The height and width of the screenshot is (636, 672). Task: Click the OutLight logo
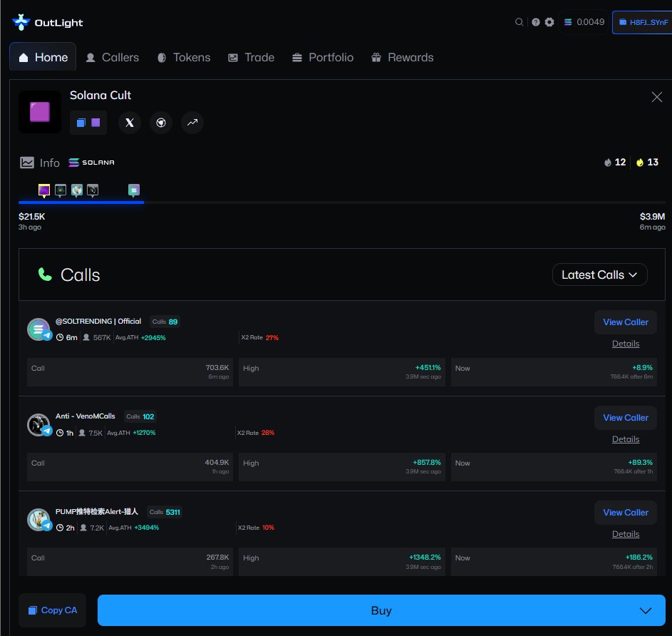(47, 22)
